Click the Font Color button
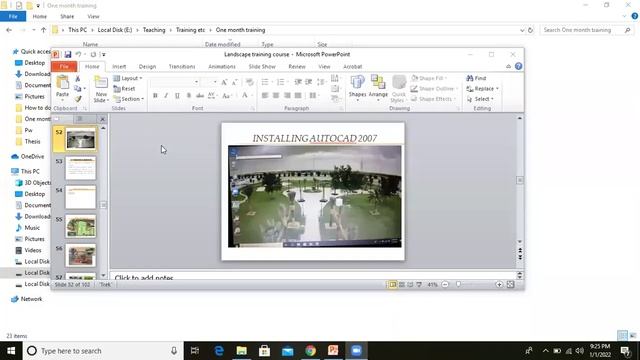This screenshot has height=360, width=640. tap(245, 96)
